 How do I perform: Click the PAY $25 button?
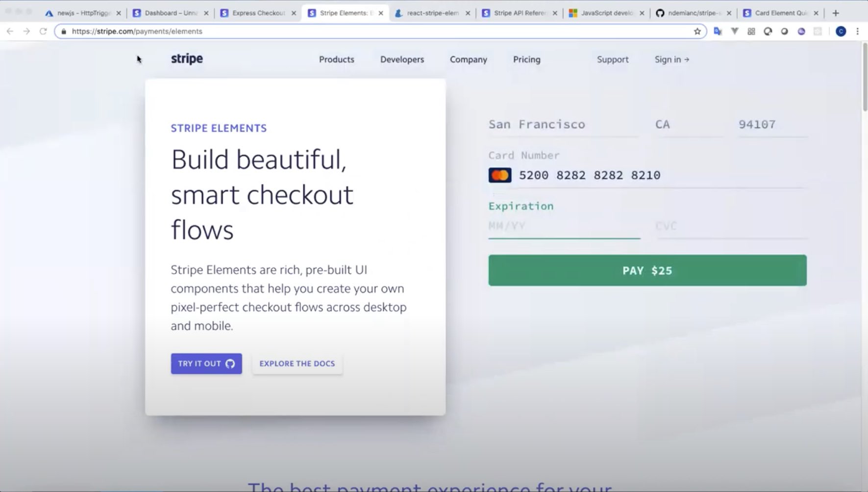(647, 270)
